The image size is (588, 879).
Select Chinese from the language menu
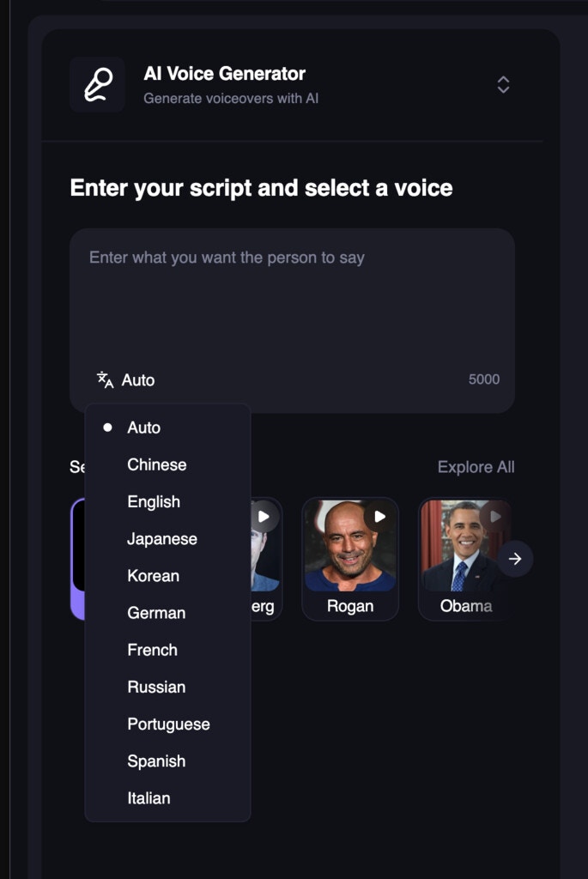(x=157, y=464)
